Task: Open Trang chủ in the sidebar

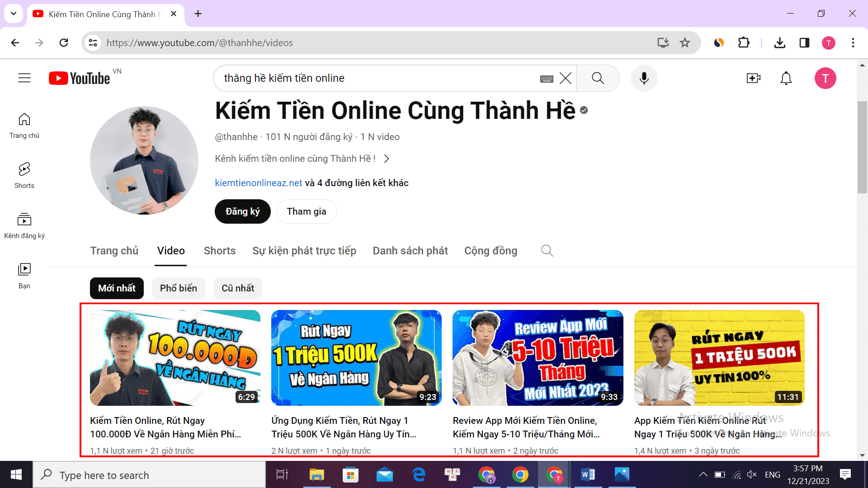Action: coord(24,126)
